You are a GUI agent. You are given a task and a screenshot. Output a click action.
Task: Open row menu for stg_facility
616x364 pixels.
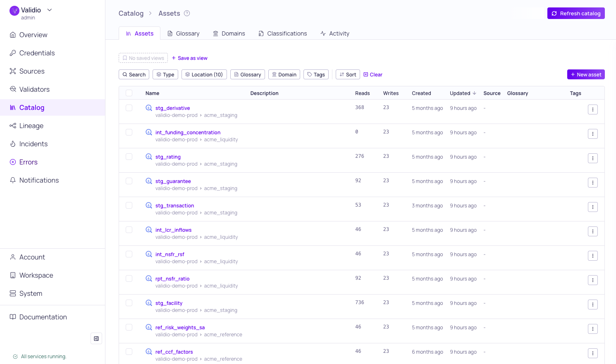click(593, 305)
